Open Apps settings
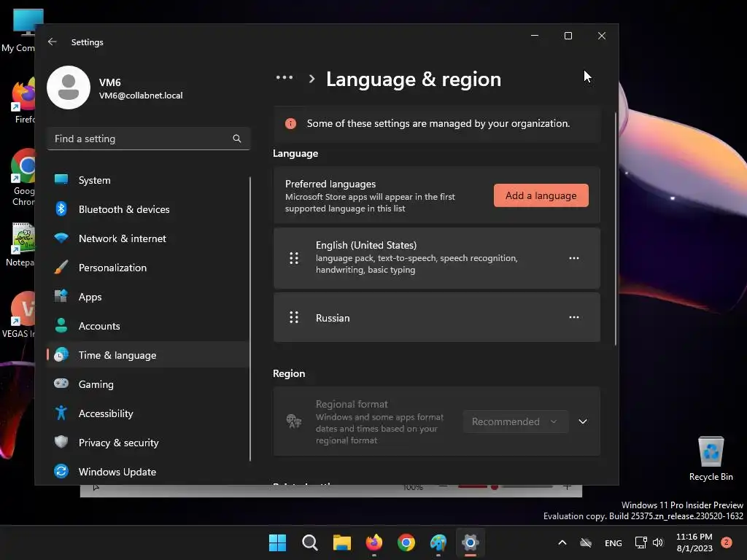 (147, 297)
